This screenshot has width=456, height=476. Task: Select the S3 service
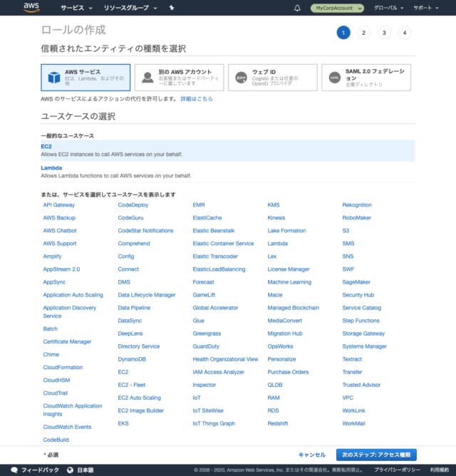coord(346,231)
